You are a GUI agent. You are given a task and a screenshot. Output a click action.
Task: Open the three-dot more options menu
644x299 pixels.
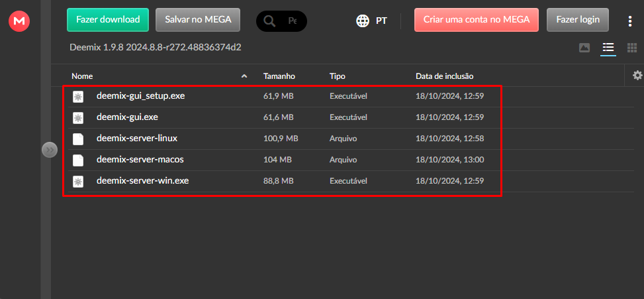(x=630, y=21)
